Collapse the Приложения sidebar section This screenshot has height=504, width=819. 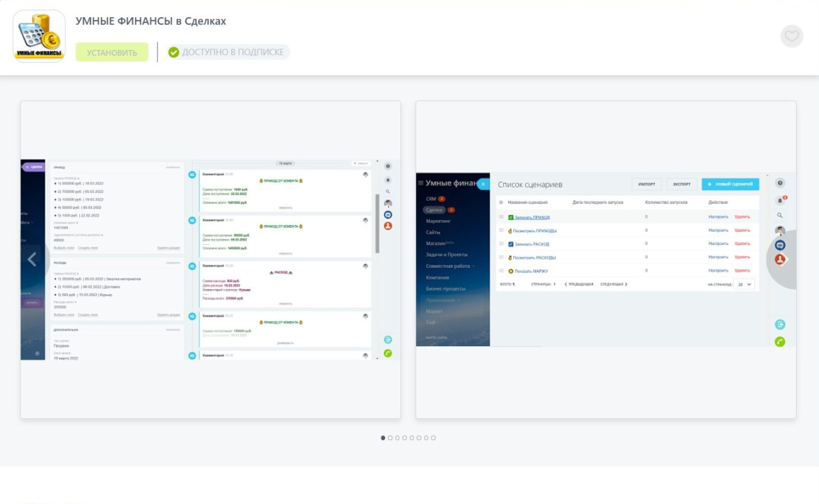(x=443, y=300)
